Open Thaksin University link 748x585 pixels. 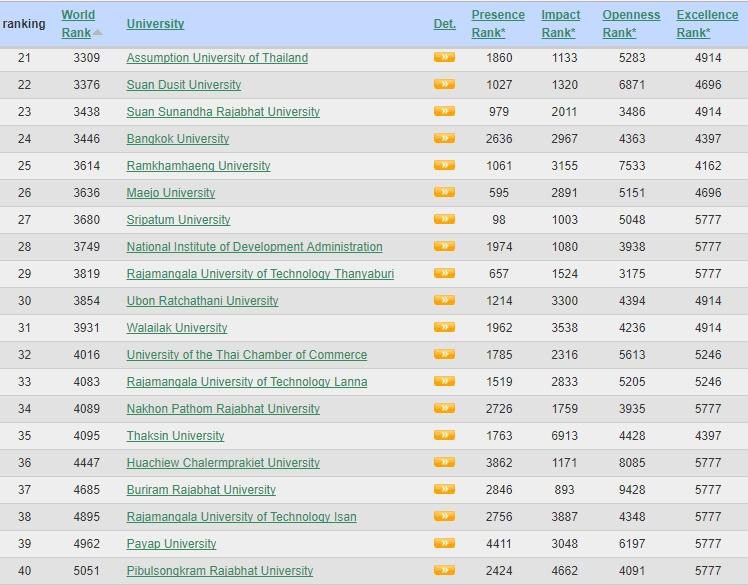(x=175, y=436)
